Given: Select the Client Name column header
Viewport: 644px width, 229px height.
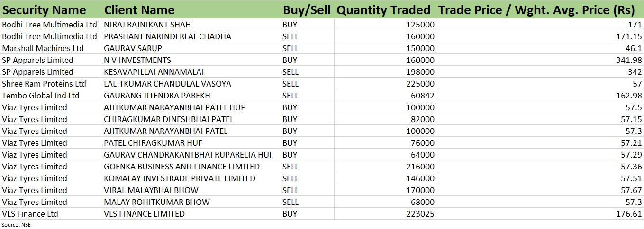Looking at the screenshot, I should tap(139, 10).
